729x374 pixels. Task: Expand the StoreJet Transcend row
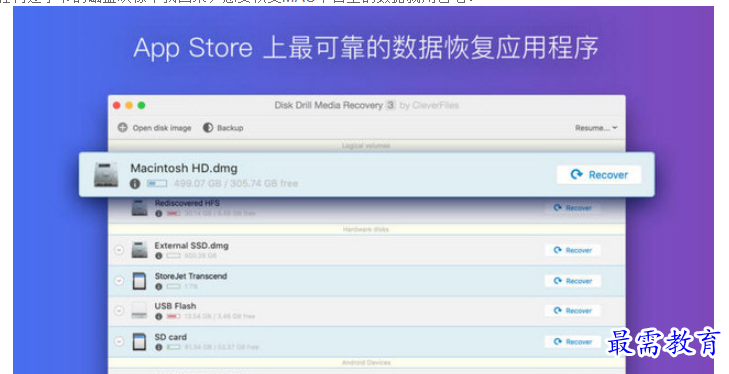(x=119, y=281)
